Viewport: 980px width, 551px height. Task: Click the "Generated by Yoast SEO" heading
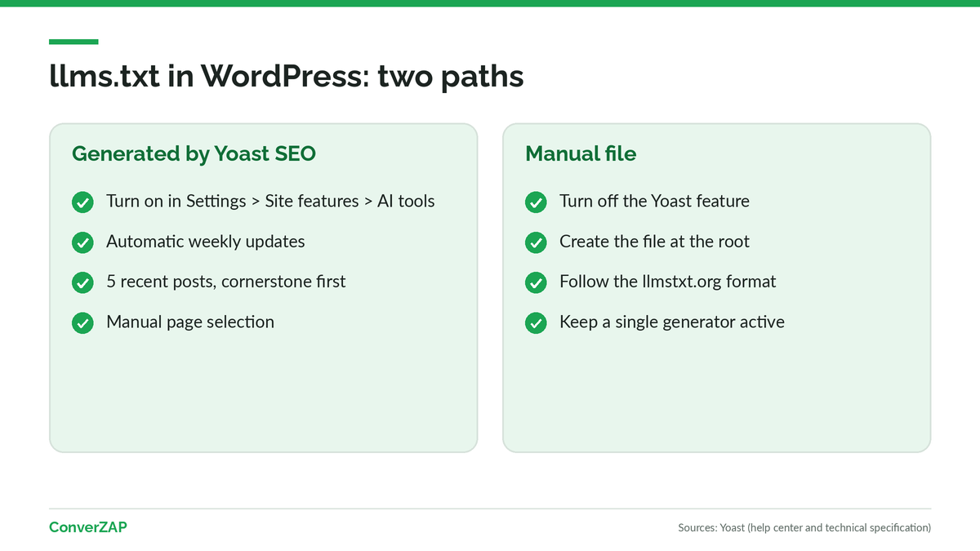(x=194, y=153)
